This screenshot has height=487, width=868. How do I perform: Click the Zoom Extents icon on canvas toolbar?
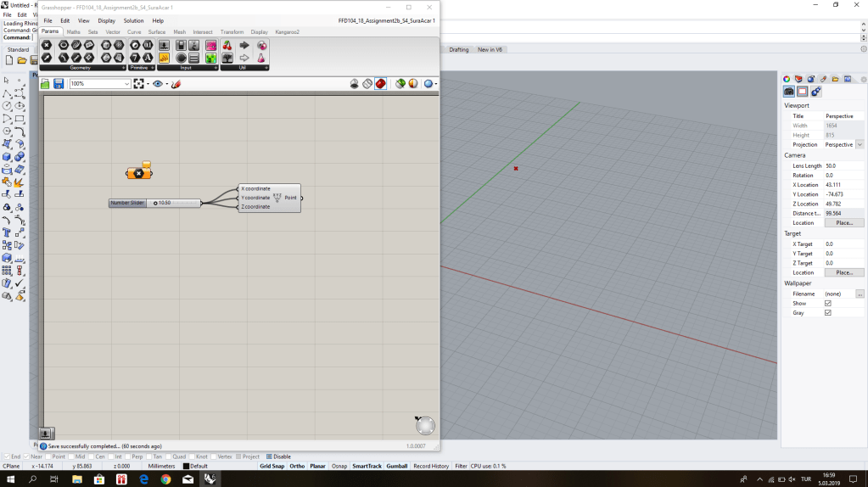pos(138,84)
